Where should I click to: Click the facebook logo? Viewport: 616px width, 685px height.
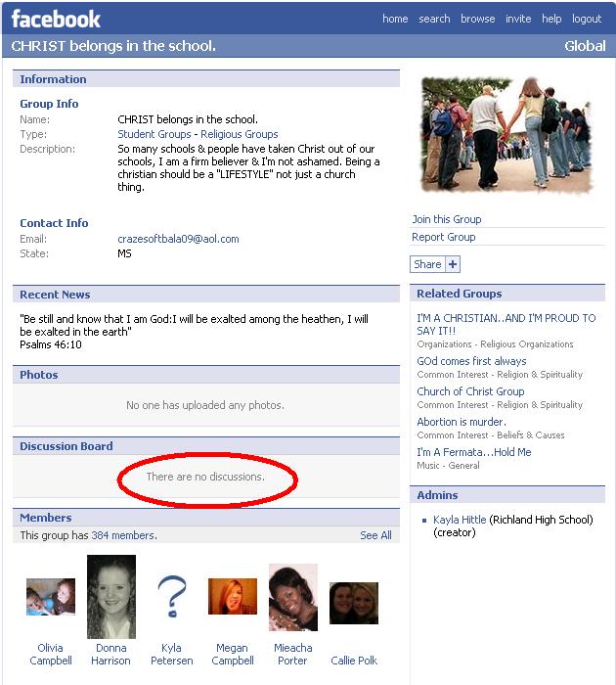click(56, 19)
